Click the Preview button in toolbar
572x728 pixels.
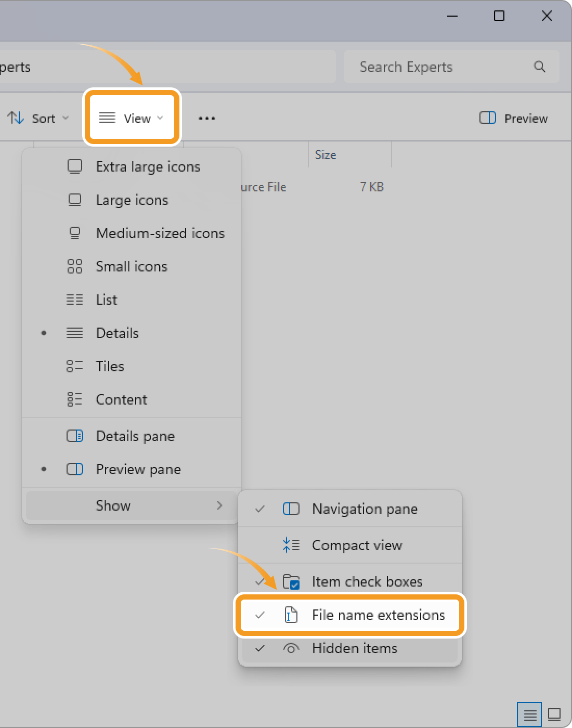(514, 119)
